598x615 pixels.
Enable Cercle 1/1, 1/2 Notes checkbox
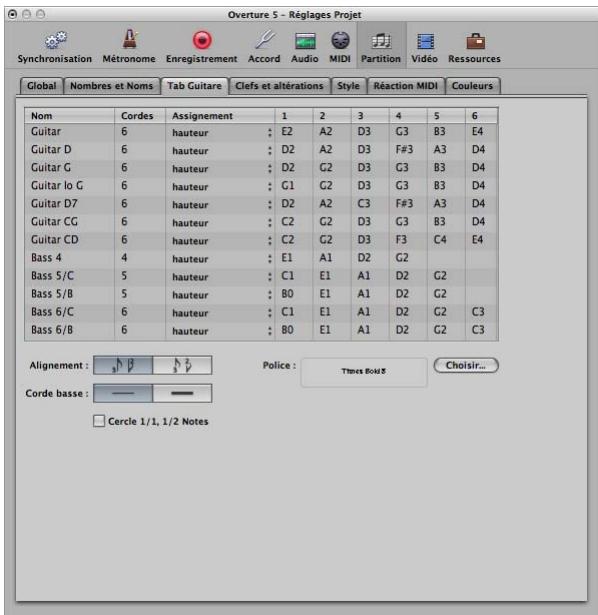tap(99, 421)
